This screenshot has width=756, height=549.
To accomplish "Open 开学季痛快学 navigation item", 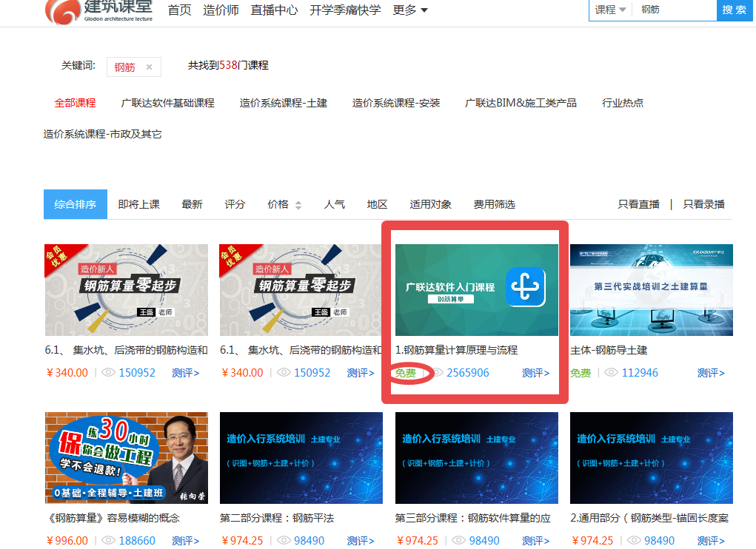I will pyautogui.click(x=345, y=10).
